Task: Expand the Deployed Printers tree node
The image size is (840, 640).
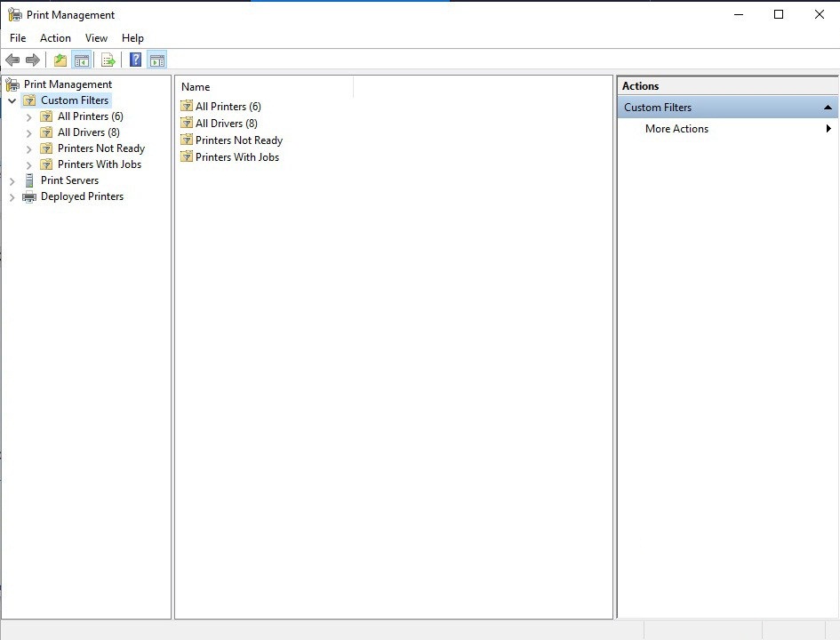Action: pos(12,196)
